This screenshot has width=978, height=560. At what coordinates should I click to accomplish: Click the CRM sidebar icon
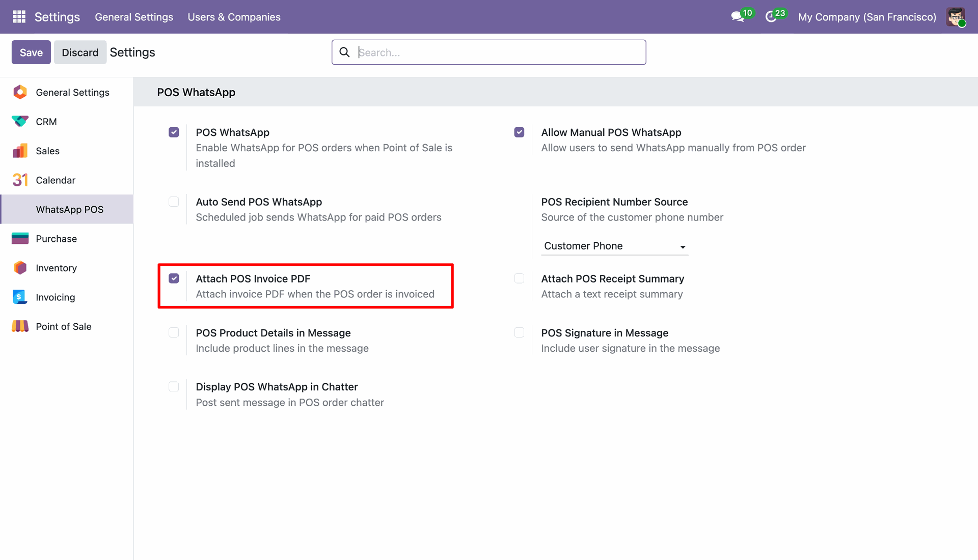(20, 122)
